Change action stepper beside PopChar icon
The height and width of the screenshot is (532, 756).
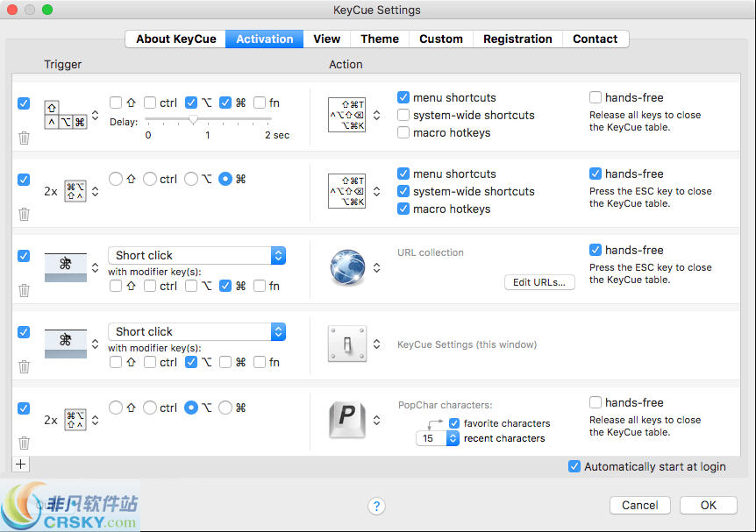pyautogui.click(x=376, y=420)
